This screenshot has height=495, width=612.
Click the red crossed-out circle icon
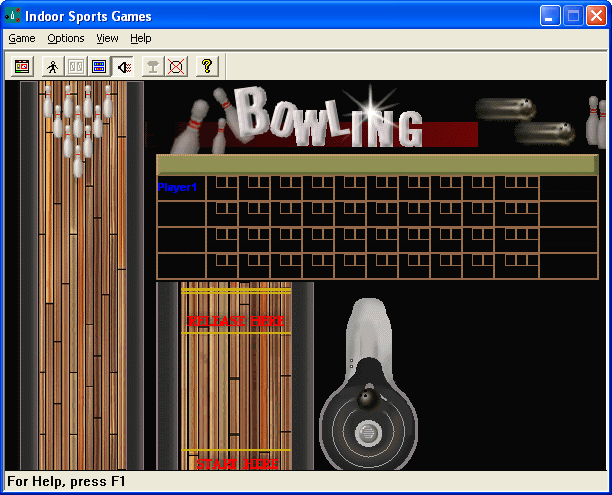click(176, 67)
